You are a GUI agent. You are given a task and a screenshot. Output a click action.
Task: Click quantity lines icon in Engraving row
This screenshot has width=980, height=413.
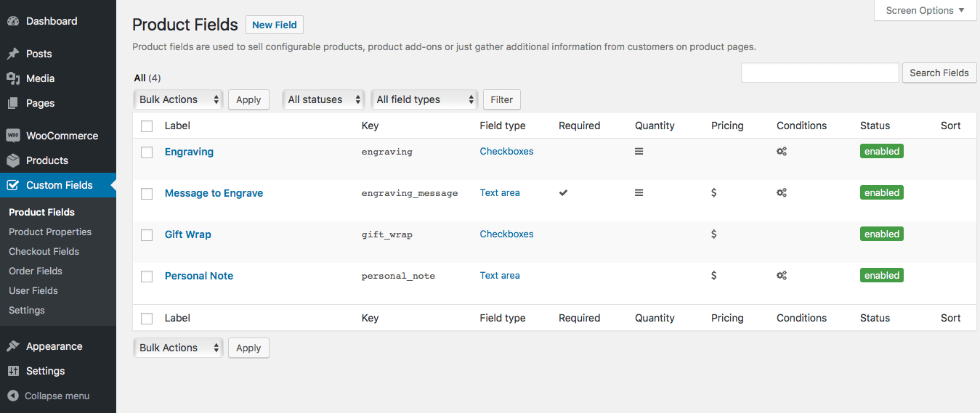click(x=639, y=152)
